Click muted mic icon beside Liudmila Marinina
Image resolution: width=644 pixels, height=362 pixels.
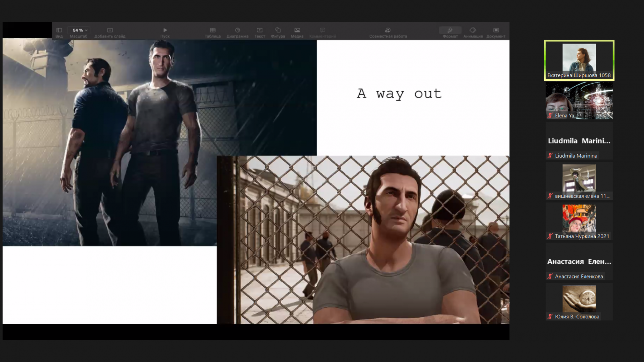click(550, 156)
